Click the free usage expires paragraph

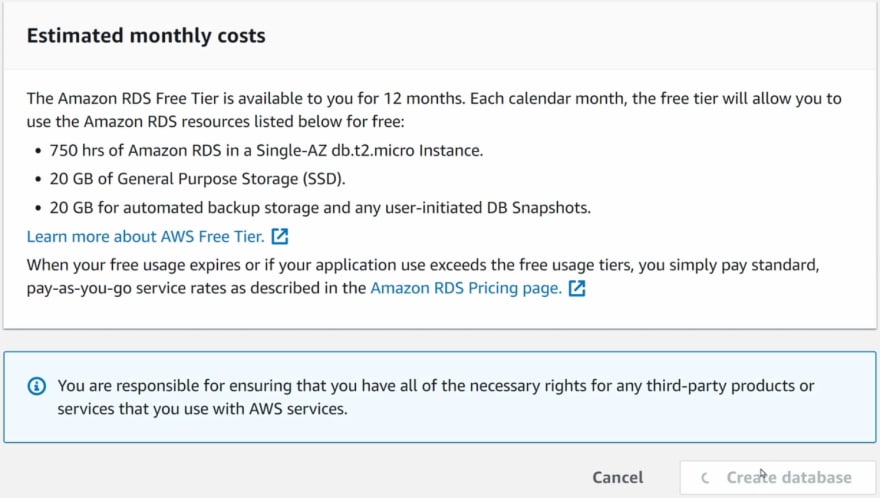point(423,276)
